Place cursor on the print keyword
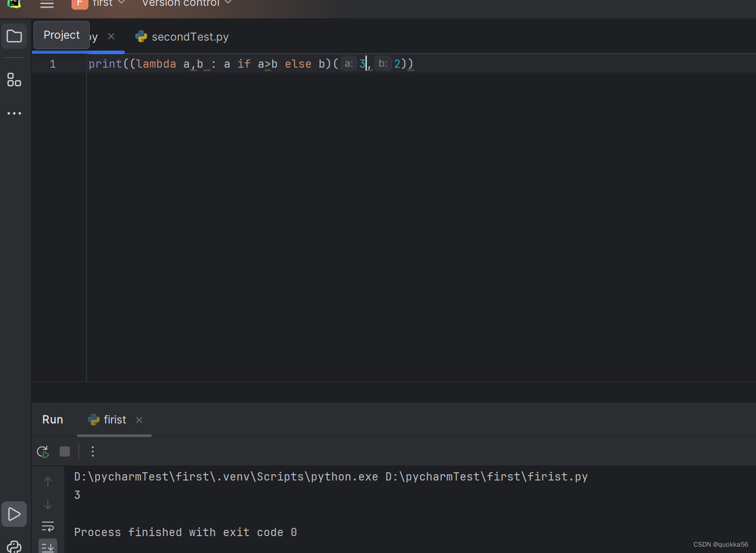 click(x=105, y=64)
